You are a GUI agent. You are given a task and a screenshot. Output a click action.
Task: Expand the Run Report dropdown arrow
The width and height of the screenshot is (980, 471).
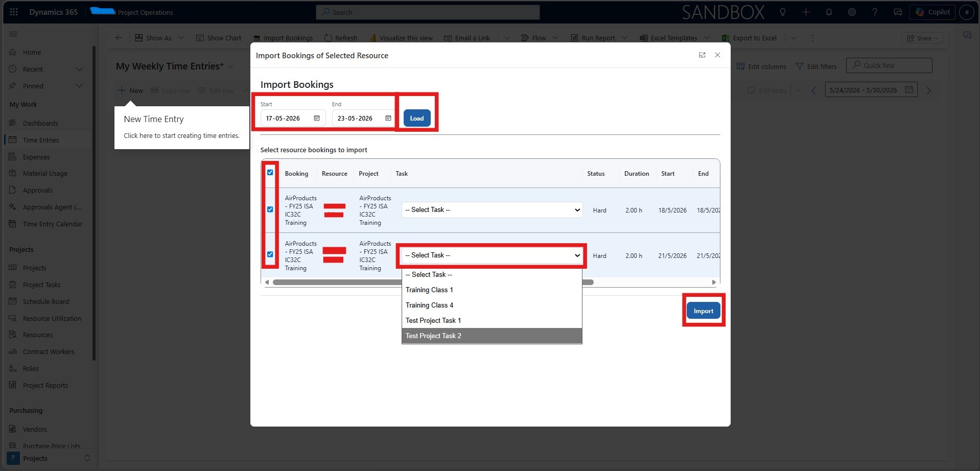[625, 38]
